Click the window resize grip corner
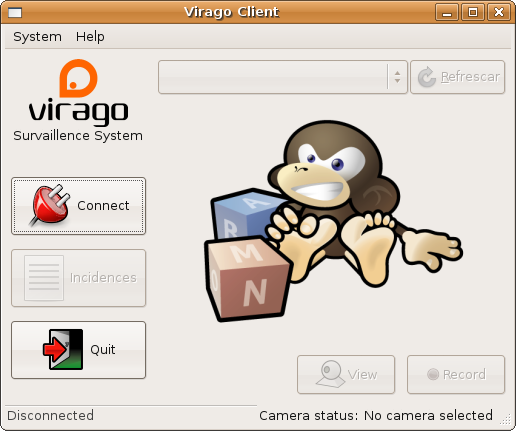 506,420
